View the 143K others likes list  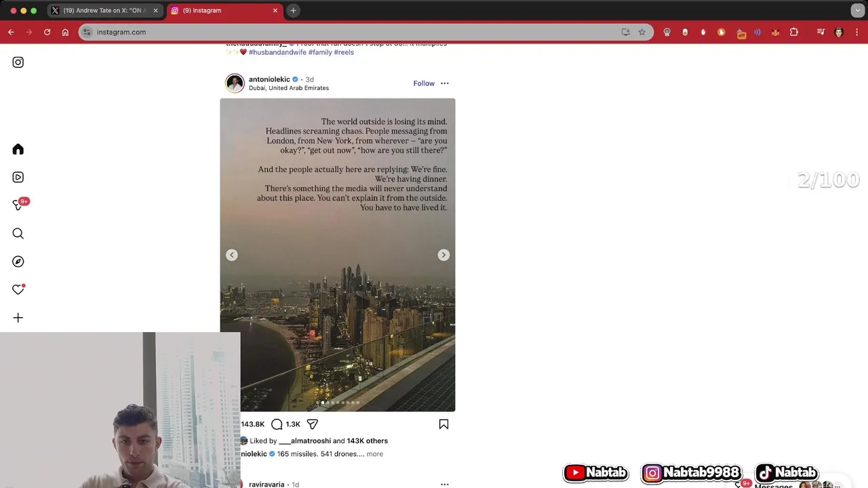click(x=368, y=441)
